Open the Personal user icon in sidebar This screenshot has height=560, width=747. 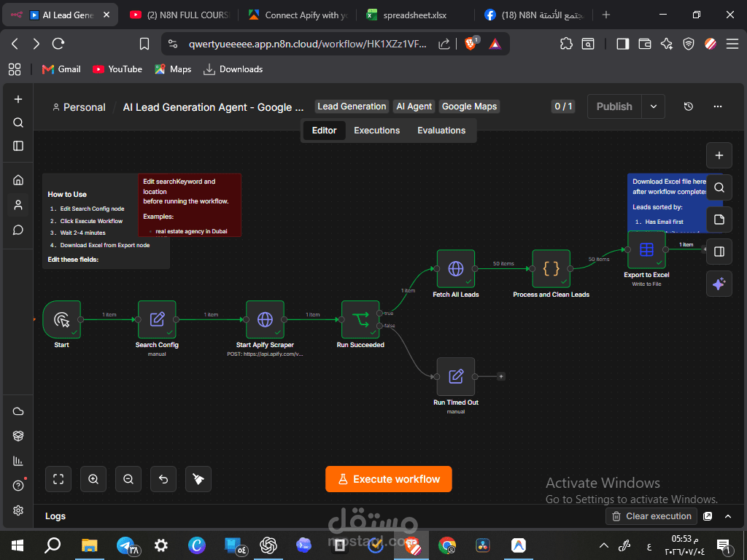pyautogui.click(x=18, y=205)
